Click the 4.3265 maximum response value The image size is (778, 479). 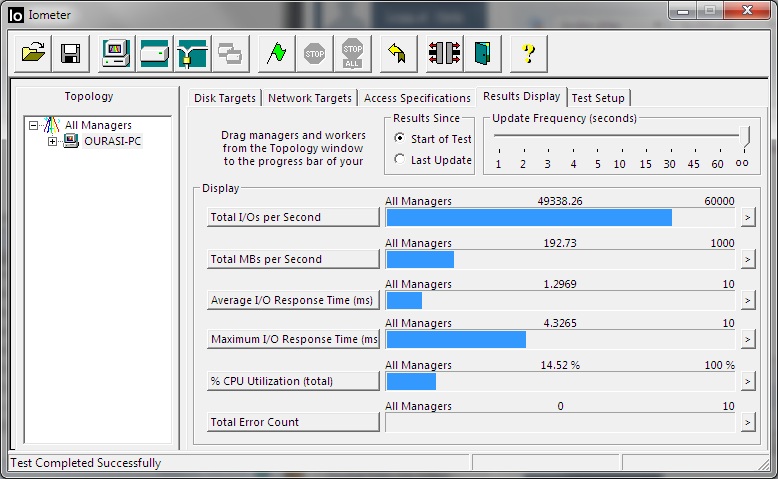(560, 323)
